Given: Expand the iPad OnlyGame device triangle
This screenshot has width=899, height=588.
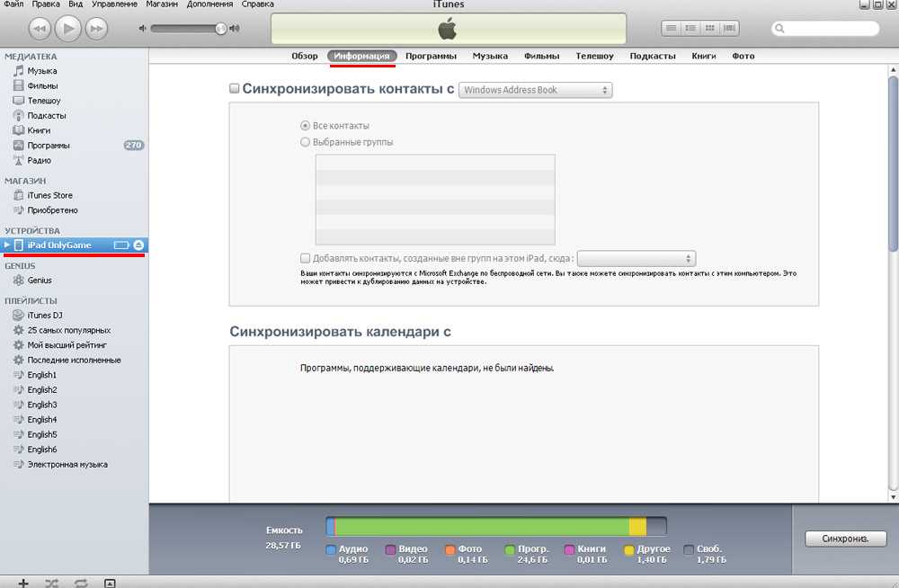Looking at the screenshot, I should (7, 245).
